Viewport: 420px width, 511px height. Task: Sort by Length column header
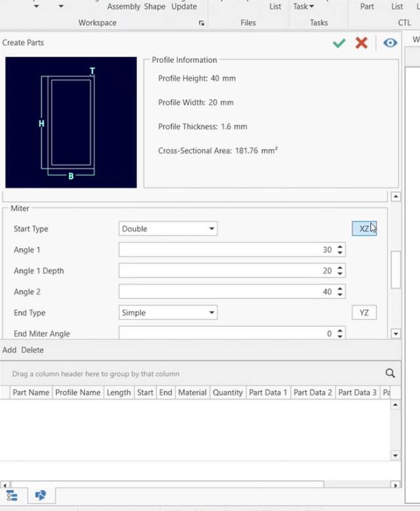click(x=119, y=392)
